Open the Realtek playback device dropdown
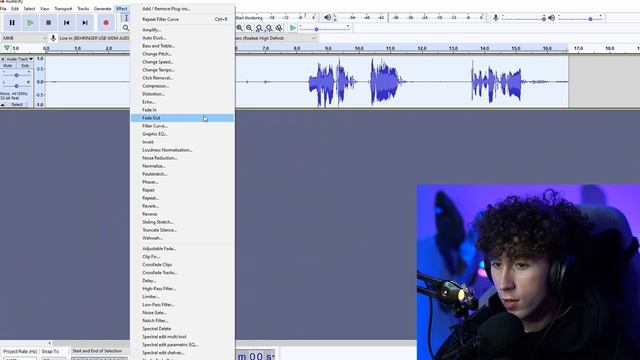Screen dimensions: 640x360 pos(276,38)
